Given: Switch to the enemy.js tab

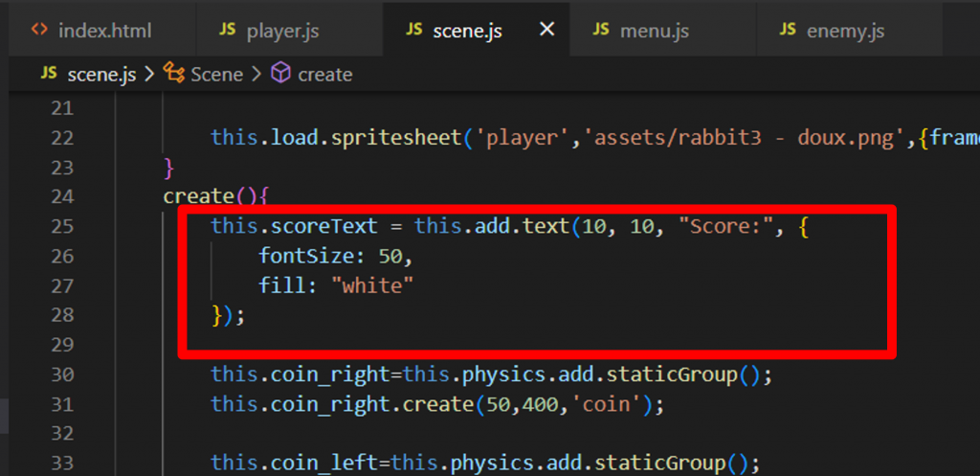Looking at the screenshot, I should (850, 30).
